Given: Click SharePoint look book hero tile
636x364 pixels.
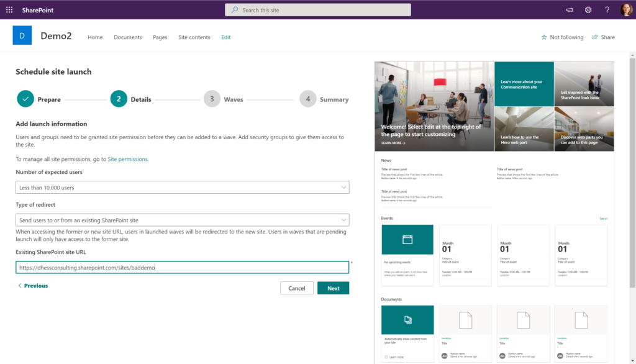Looking at the screenshot, I should 584,84.
